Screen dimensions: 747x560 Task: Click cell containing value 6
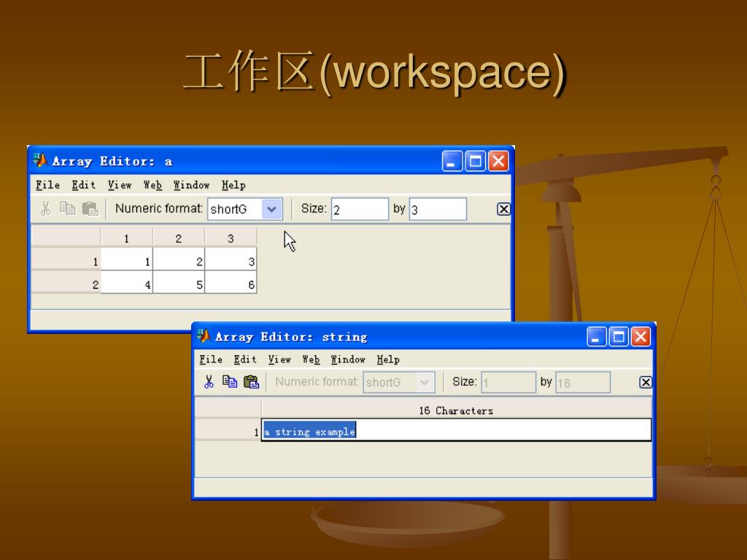pyautogui.click(x=231, y=283)
